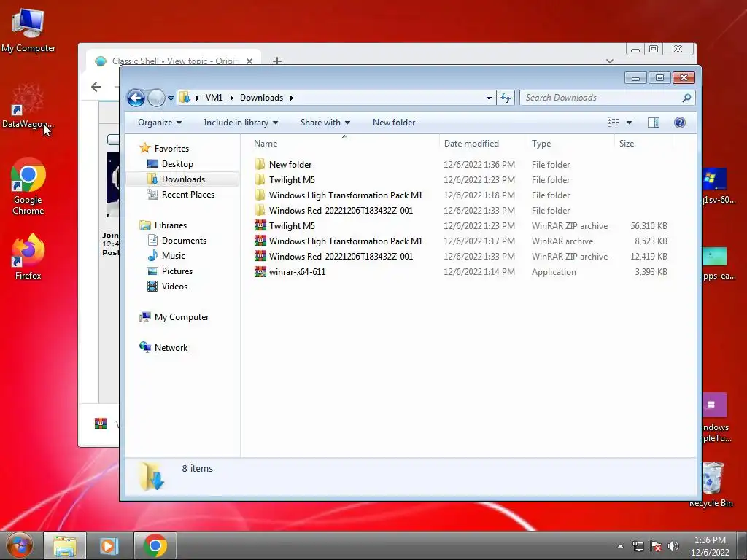Image resolution: width=747 pixels, height=560 pixels.
Task: Open the view options dropdown arrow
Action: click(x=629, y=122)
